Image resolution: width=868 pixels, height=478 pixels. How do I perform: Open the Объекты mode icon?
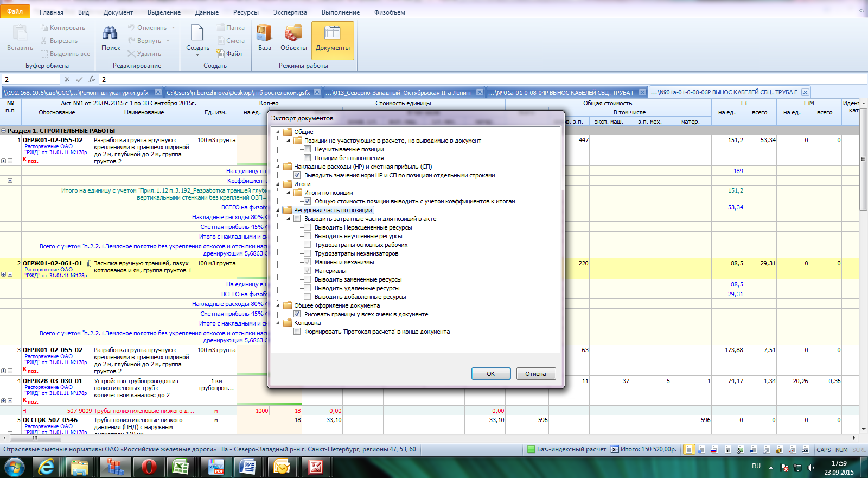click(x=293, y=34)
